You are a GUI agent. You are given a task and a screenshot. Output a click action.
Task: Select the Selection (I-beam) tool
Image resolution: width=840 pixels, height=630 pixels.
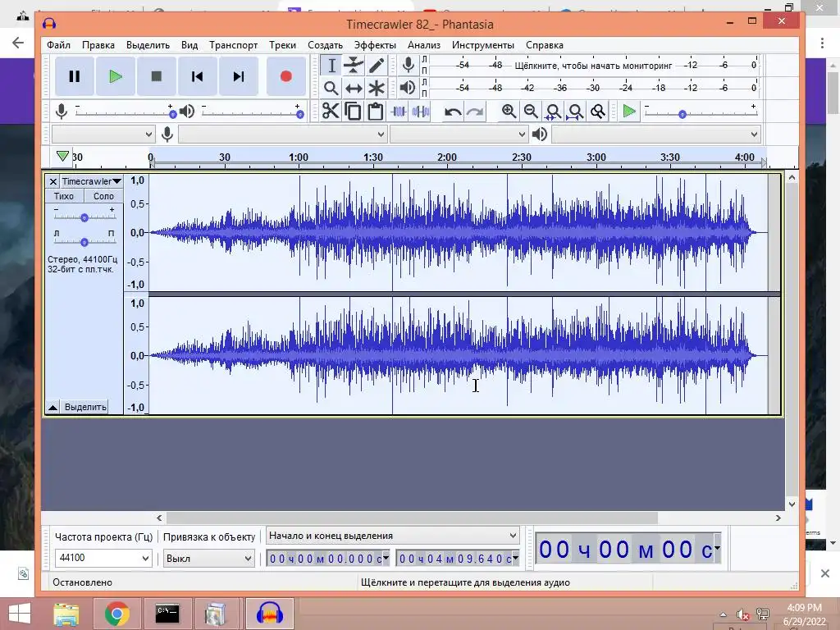click(x=331, y=66)
